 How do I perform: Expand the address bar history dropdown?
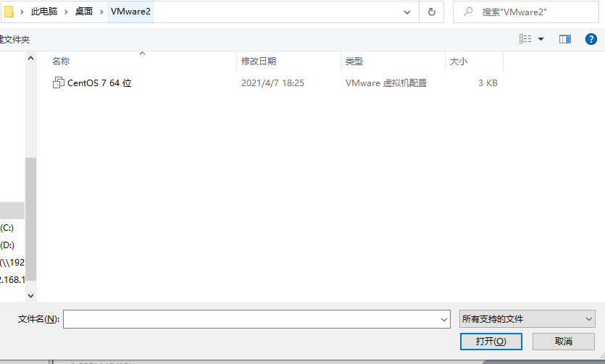point(406,12)
